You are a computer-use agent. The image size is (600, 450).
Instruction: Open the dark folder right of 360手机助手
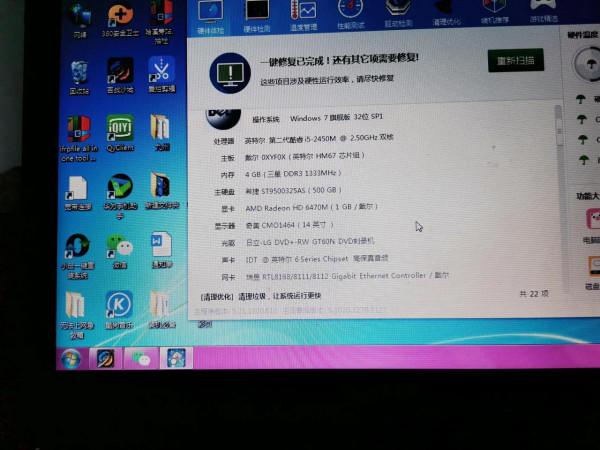click(162, 191)
